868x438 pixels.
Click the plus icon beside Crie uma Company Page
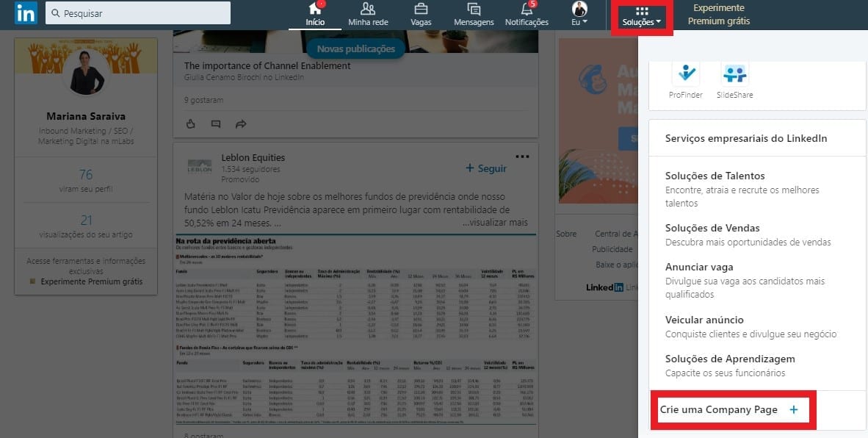tap(794, 410)
